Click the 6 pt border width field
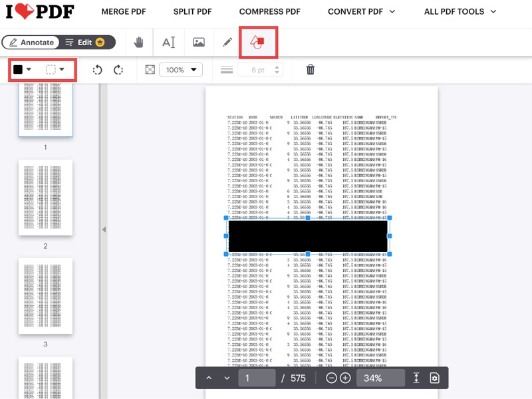Image resolution: width=532 pixels, height=399 pixels. coord(257,70)
